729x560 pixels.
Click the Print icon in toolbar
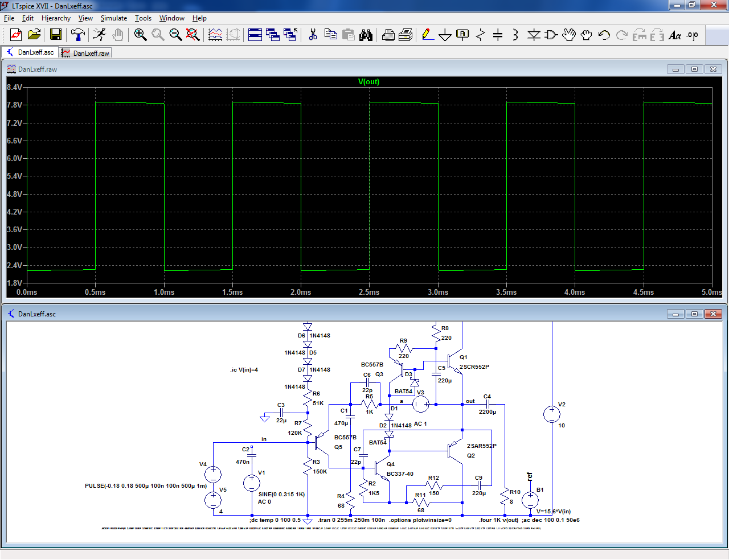point(388,35)
